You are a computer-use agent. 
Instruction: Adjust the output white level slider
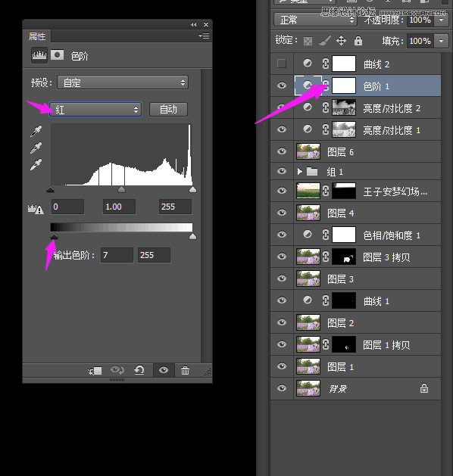(192, 236)
